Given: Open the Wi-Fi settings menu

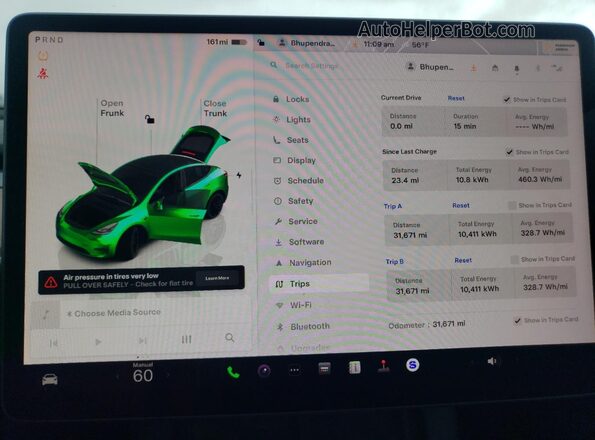Looking at the screenshot, I should (x=294, y=305).
